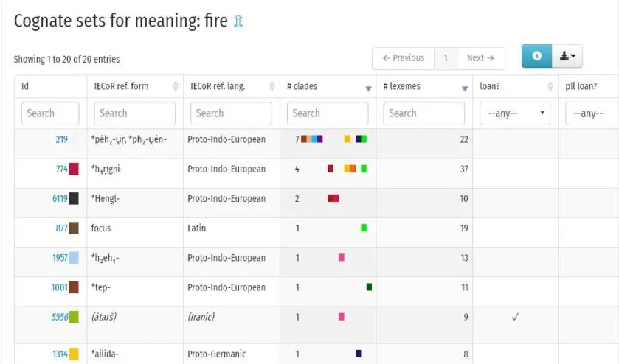
Task: Select page 1 in pagination
Action: coord(446,58)
